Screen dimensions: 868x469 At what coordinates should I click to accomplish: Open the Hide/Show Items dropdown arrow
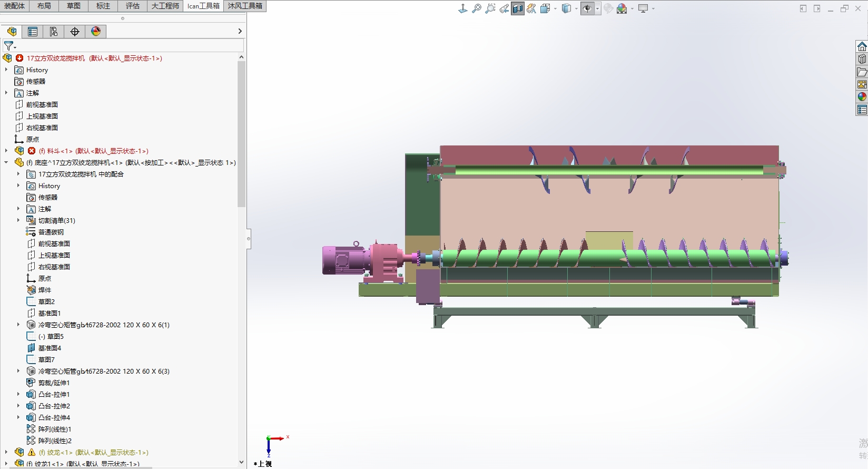pos(598,8)
